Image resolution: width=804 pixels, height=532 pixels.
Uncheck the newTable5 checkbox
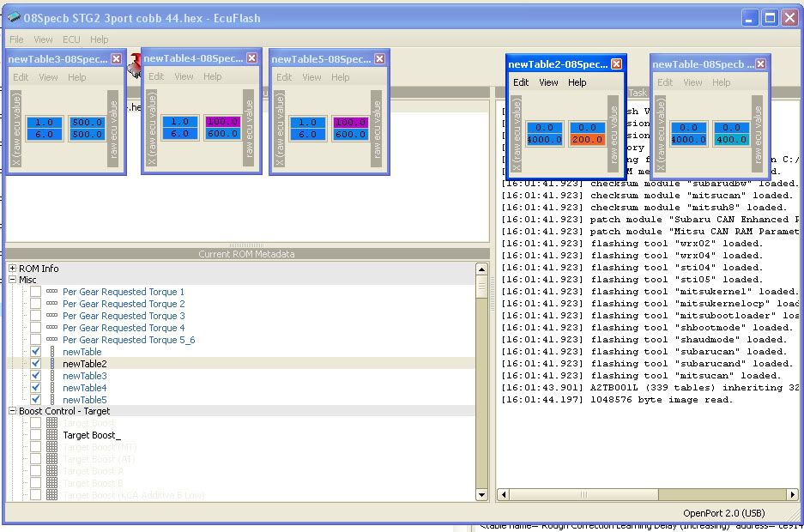[x=35, y=400]
